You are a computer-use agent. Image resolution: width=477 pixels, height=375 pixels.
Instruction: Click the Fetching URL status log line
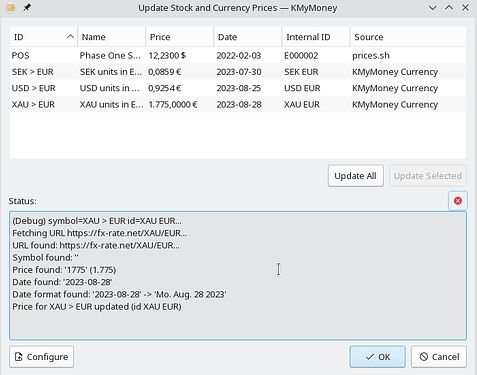tap(100, 233)
